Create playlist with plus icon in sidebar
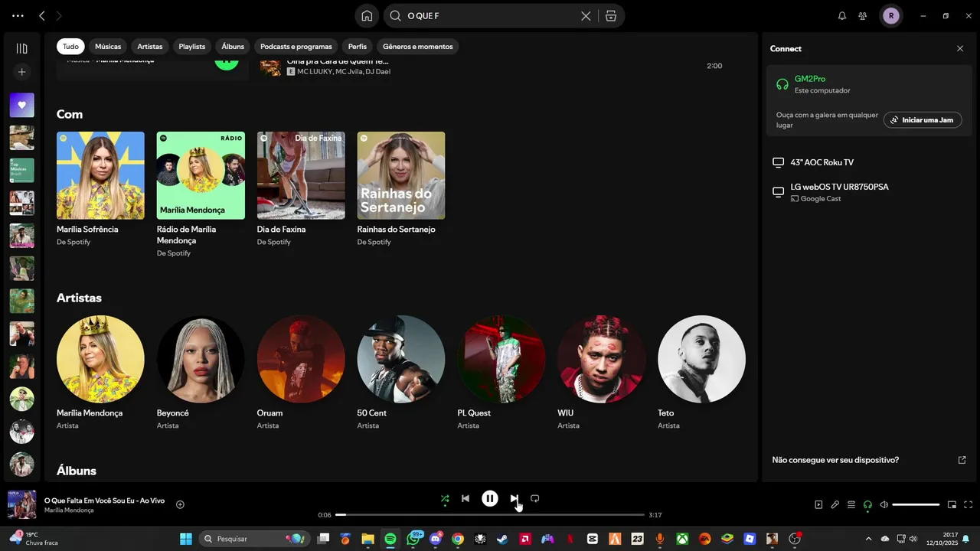980x551 pixels. click(x=21, y=72)
